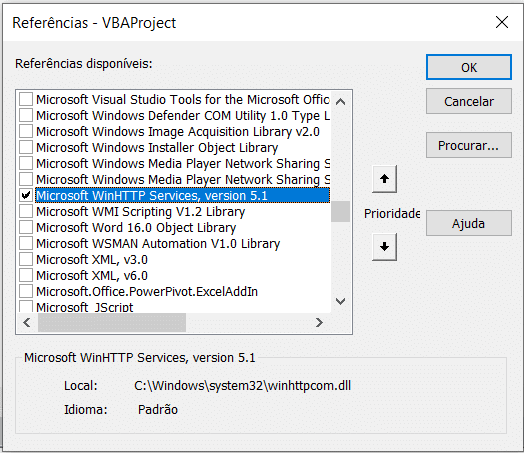
Task: Select Microsoft Windows Installer Object Library text
Action: tap(157, 147)
